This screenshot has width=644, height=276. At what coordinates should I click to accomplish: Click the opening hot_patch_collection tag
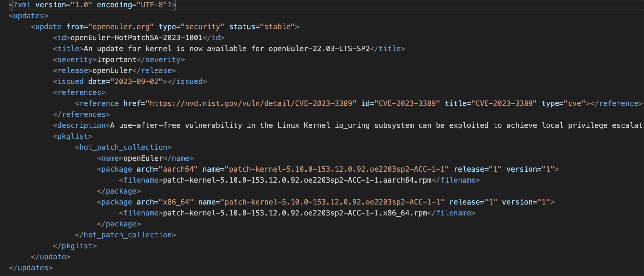123,147
